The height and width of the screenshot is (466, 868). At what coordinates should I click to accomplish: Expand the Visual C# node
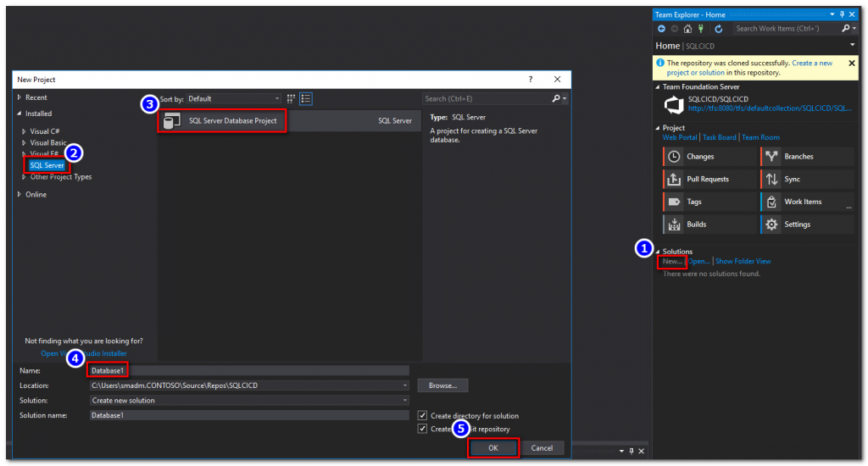[x=24, y=131]
